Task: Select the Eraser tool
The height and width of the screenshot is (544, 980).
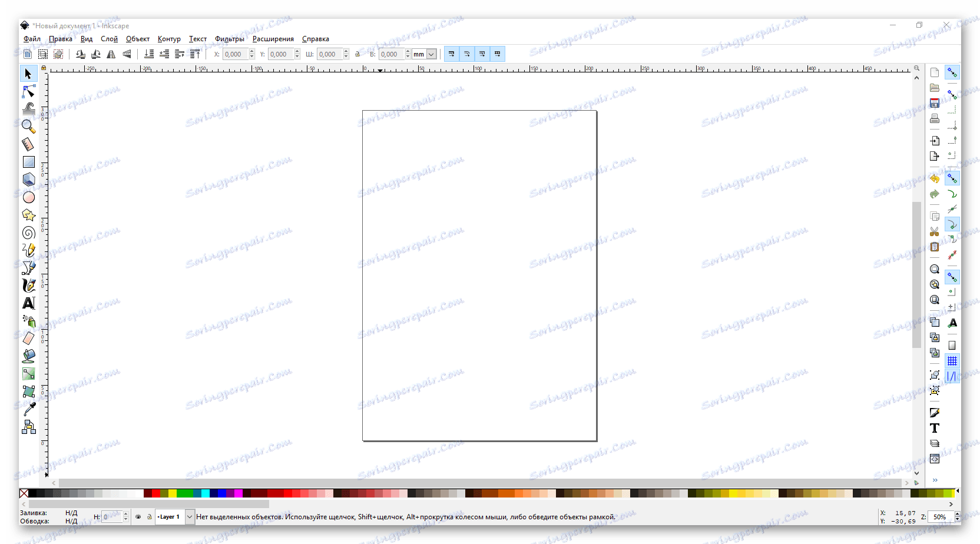Action: click(28, 339)
